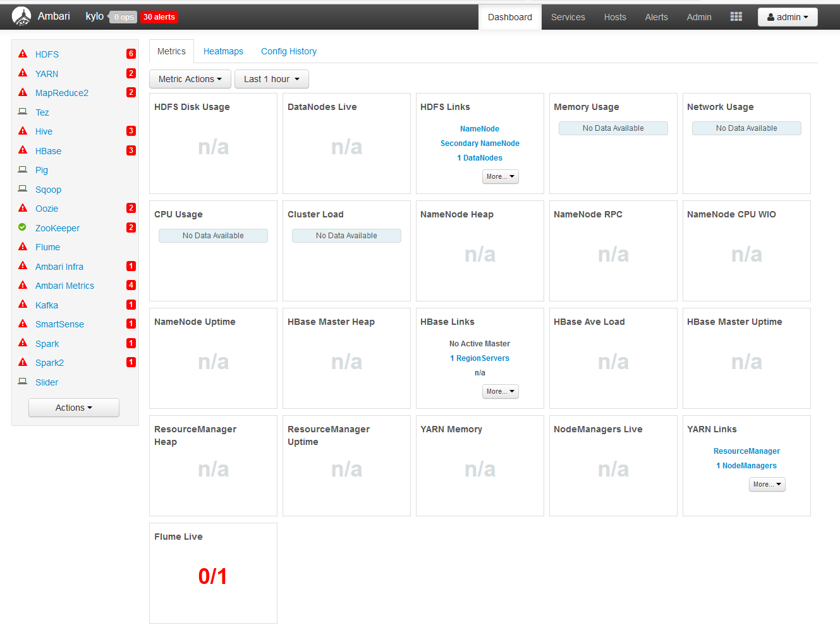Screen dimensions: 840x644
Task: Open the admin user dropdown
Action: [787, 17]
